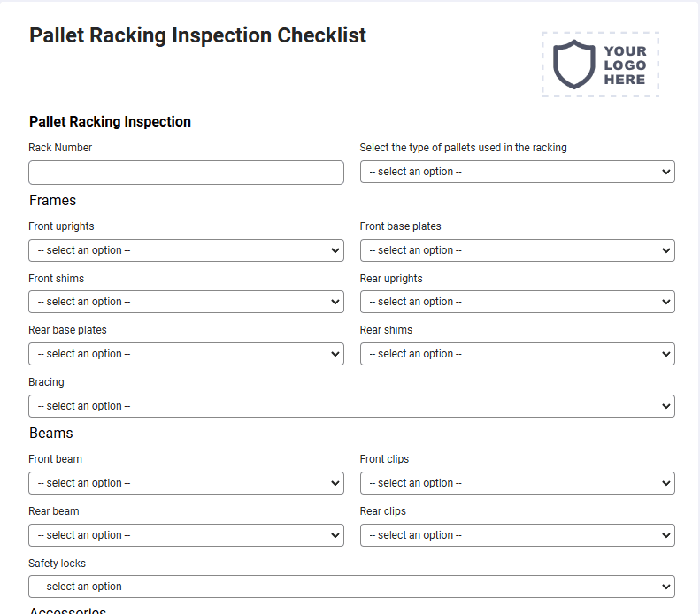The width and height of the screenshot is (700, 614).
Task: Choose an option for Front clips
Action: [518, 483]
